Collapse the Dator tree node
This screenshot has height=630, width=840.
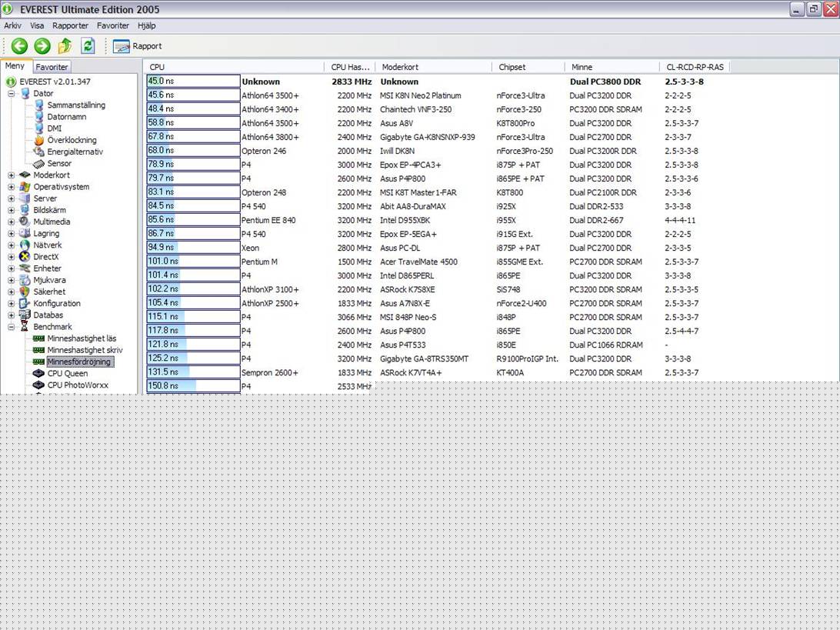tap(12, 94)
